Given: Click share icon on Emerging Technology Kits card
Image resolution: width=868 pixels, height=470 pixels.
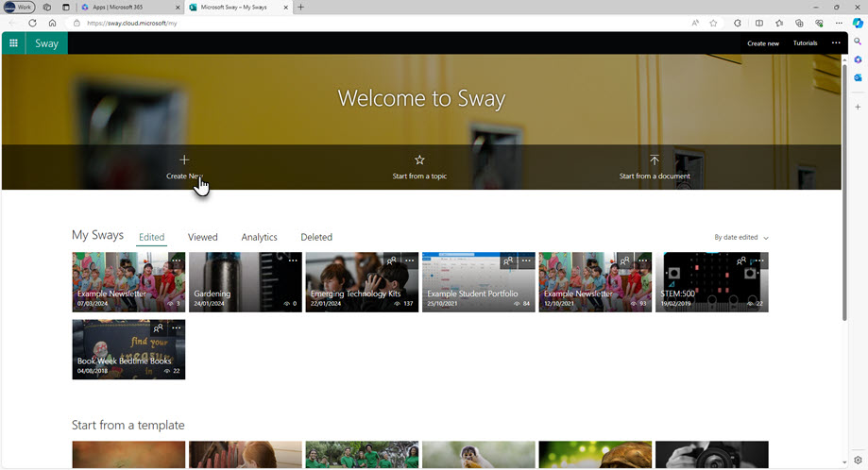Looking at the screenshot, I should [391, 260].
